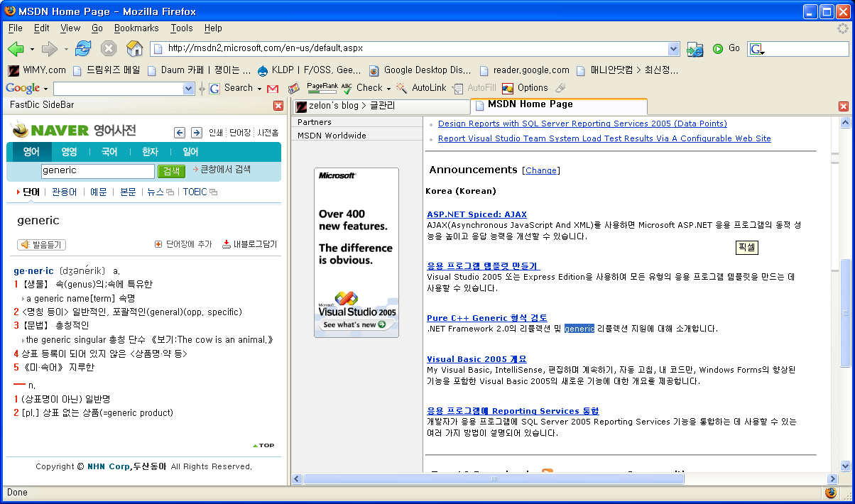Open the 드림위즈 메일 bookmark
The width and height of the screenshot is (855, 504).
click(x=107, y=70)
